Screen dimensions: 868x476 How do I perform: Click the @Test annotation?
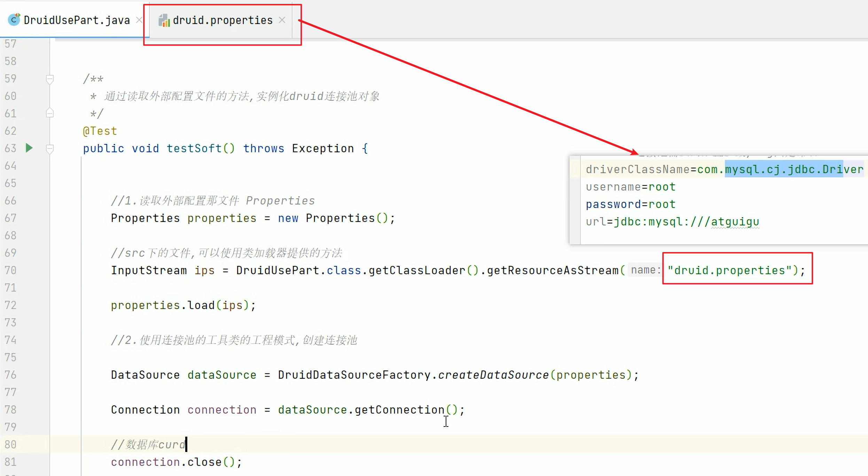[100, 131]
